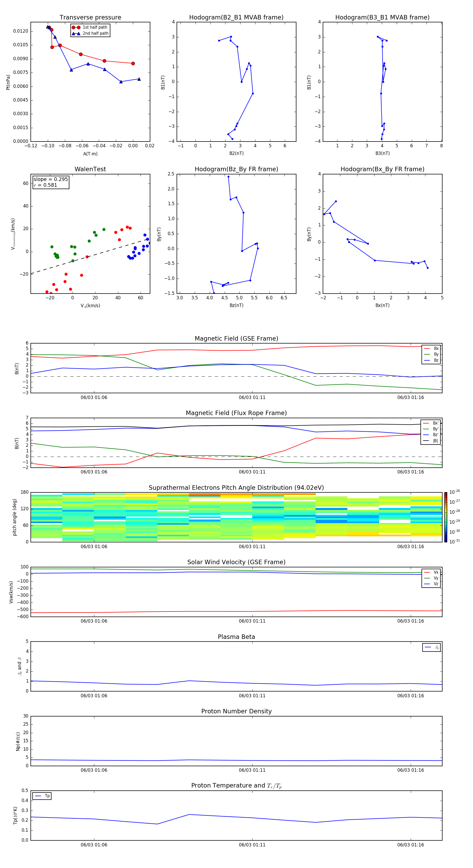Click the '2nd half path' legend entry
Viewport: 473px width, 868px height.
(90, 33)
